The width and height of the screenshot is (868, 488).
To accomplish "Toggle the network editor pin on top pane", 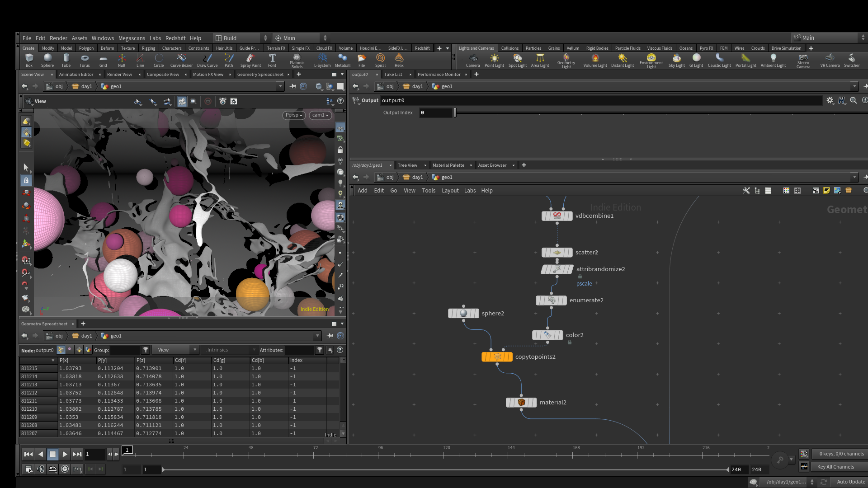I will coord(865,86).
